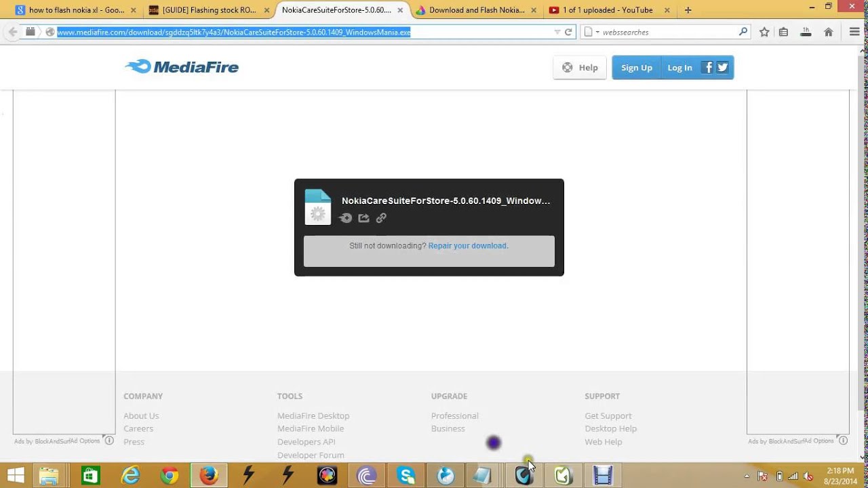Open the Desktop Help link
868x488 pixels.
tap(611, 428)
